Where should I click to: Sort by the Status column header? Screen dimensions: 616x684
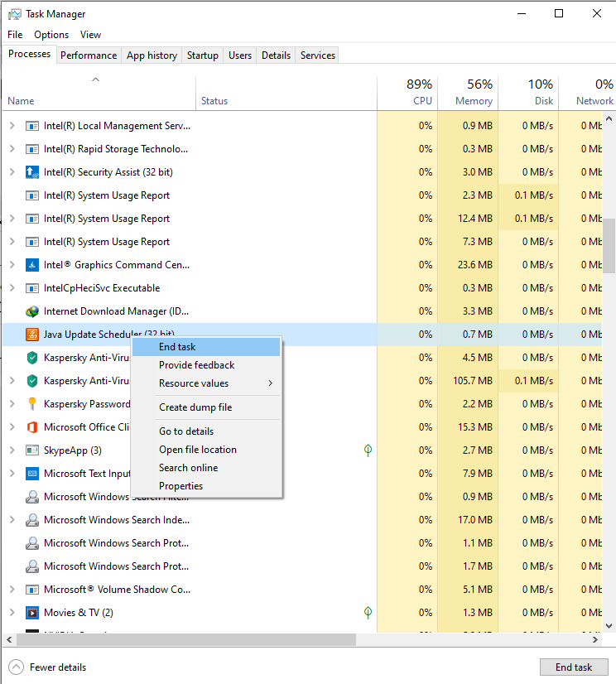(286, 93)
